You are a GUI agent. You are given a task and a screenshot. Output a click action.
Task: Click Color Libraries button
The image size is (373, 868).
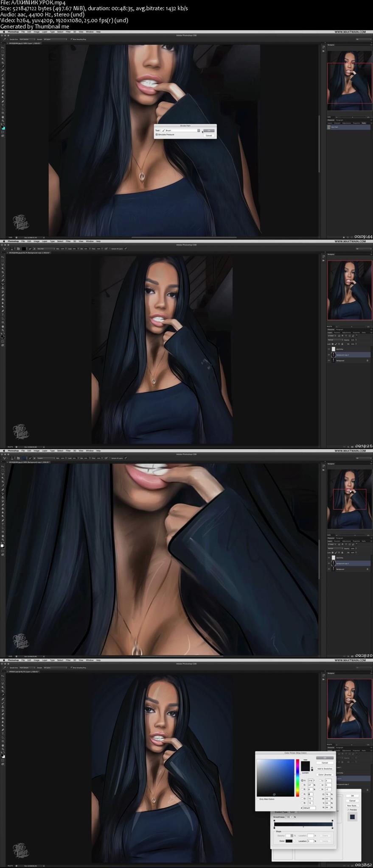click(x=325, y=775)
